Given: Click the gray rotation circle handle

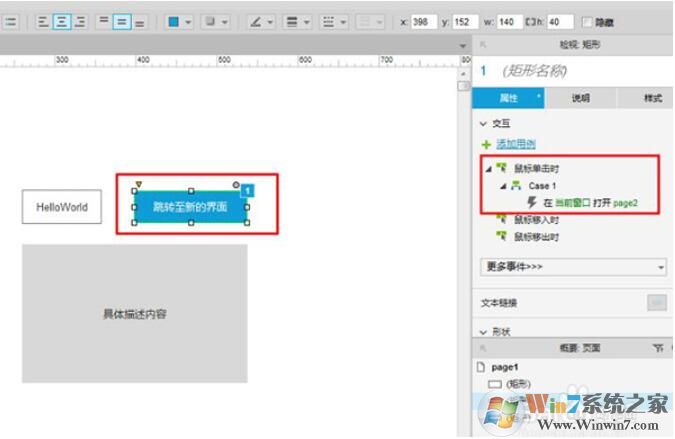Looking at the screenshot, I should 236,185.
